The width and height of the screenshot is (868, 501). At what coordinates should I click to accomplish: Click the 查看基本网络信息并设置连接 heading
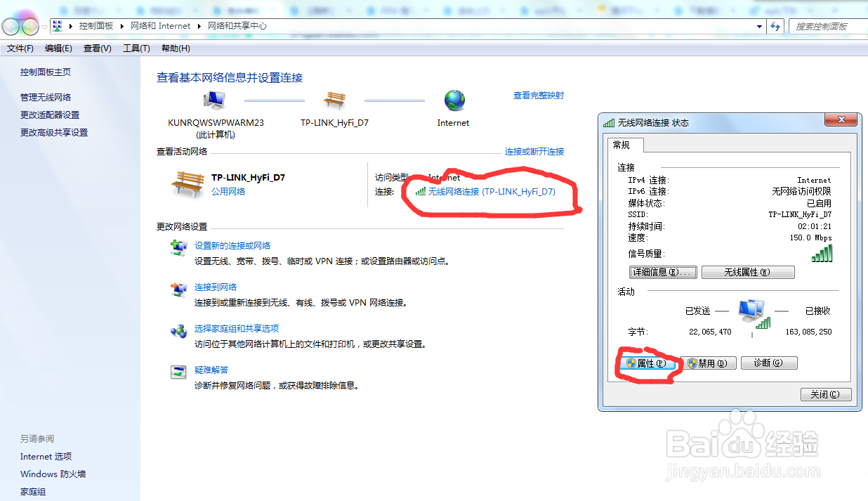pos(230,78)
